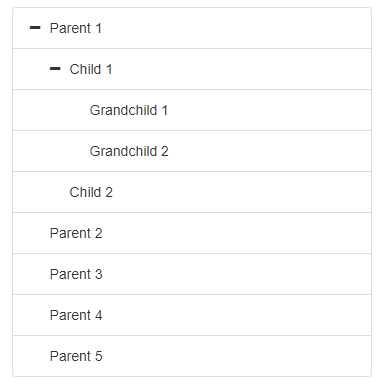Select the Parent 3 node
Screen dimensions: 380x384
[x=192, y=274]
